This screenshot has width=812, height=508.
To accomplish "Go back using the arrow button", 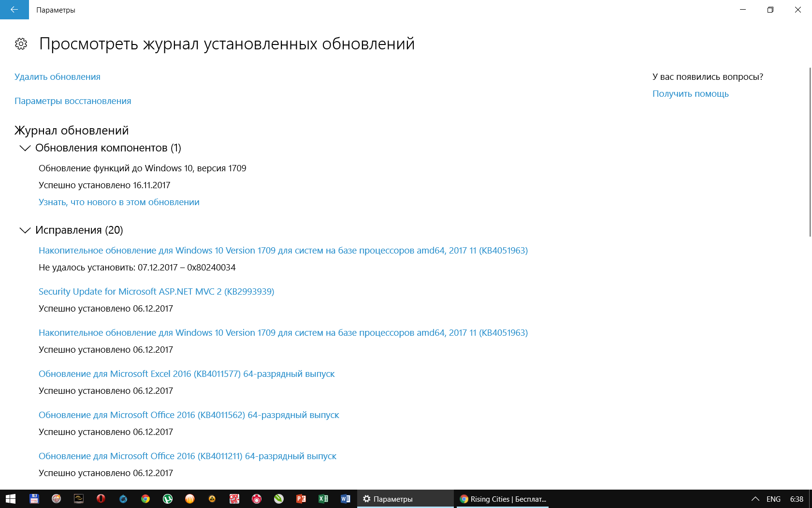I will point(14,10).
